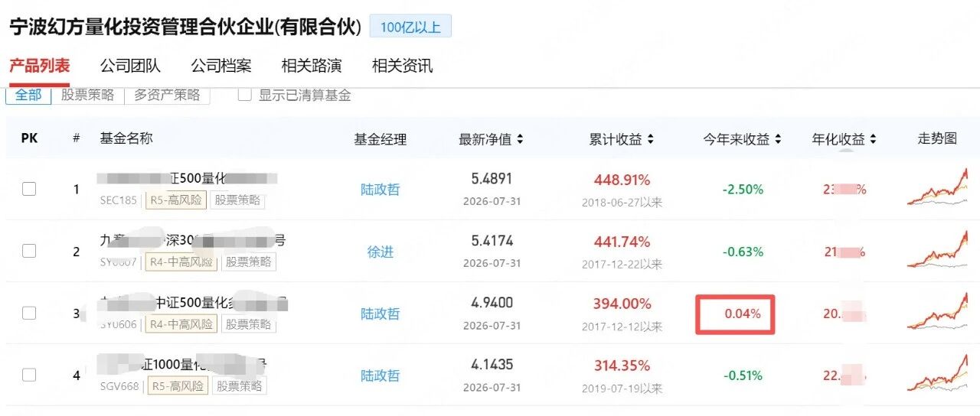Check PK box for fund row 4
The image size is (980, 416).
coord(29,375)
